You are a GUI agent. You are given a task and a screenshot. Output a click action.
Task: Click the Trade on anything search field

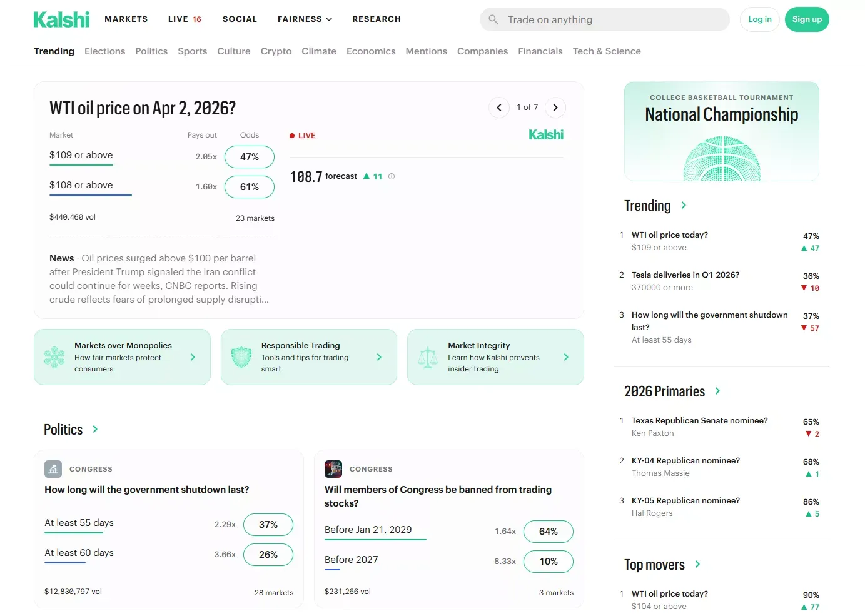click(604, 19)
